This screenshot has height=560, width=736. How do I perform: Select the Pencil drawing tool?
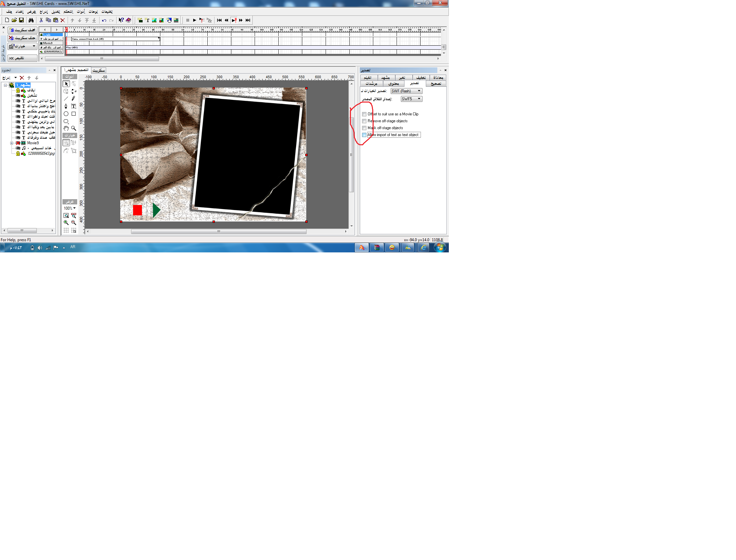73,99
